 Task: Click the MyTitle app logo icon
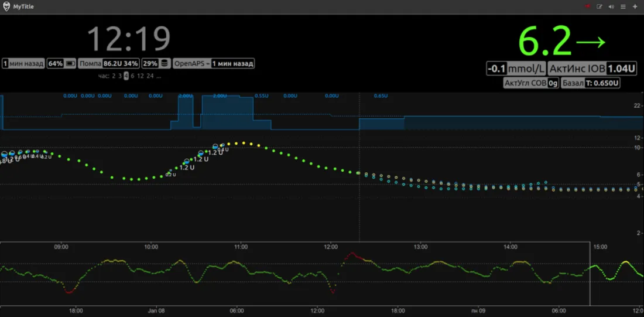pos(6,6)
